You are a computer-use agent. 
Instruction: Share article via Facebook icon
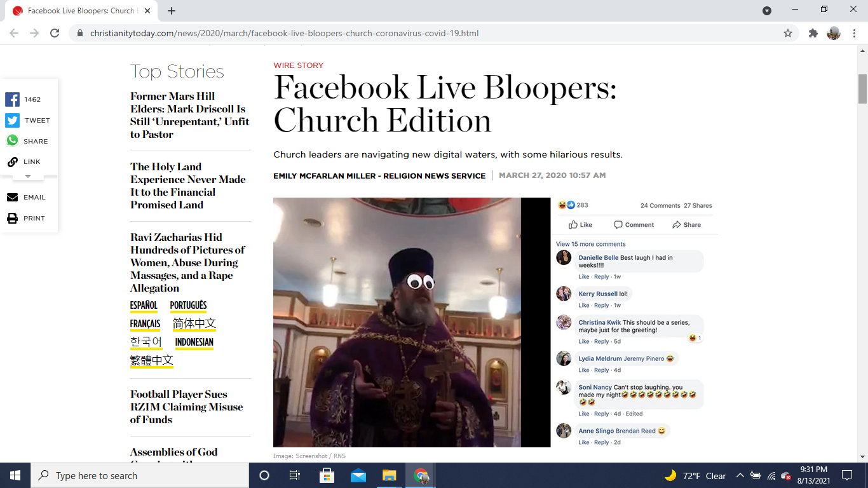13,100
